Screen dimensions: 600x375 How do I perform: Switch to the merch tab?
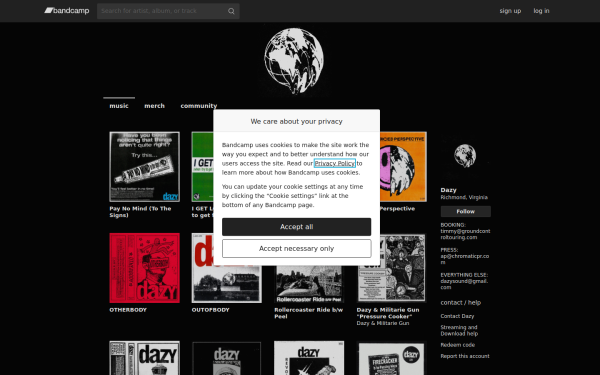tap(154, 106)
